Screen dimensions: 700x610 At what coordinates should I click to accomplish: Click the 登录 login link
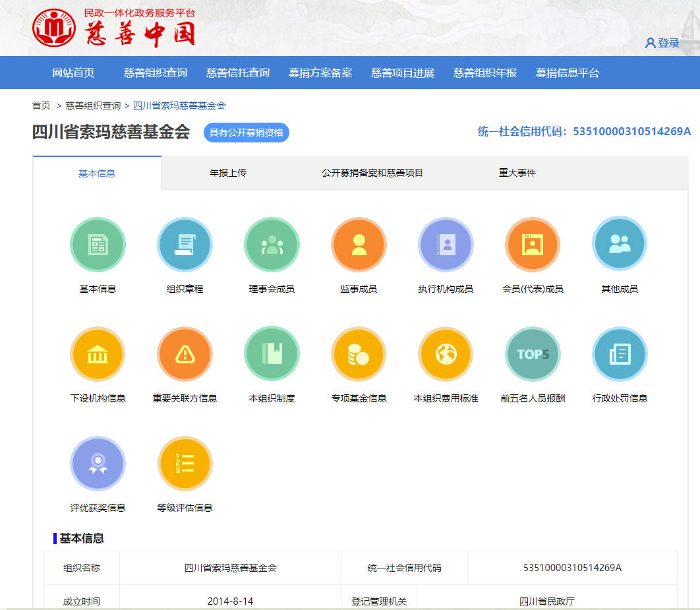click(669, 43)
